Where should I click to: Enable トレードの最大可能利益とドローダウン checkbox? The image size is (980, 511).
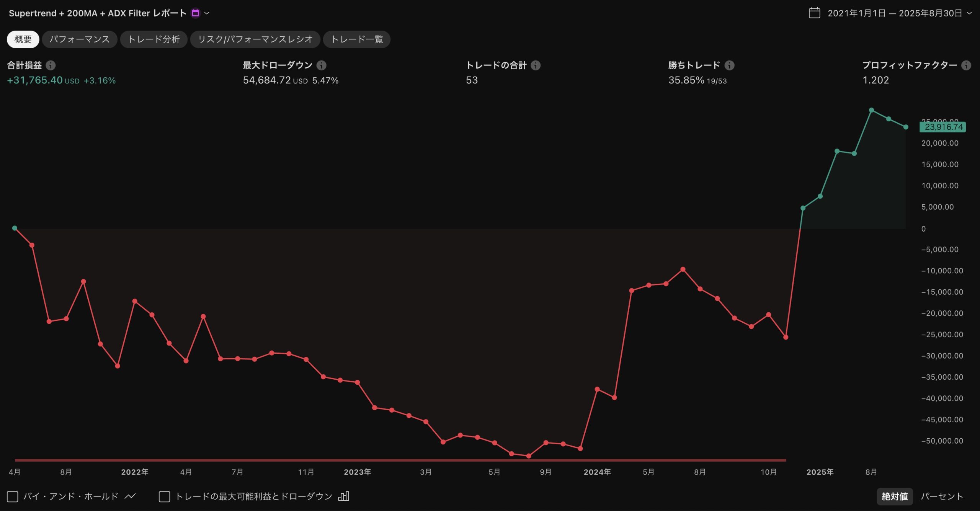click(164, 496)
